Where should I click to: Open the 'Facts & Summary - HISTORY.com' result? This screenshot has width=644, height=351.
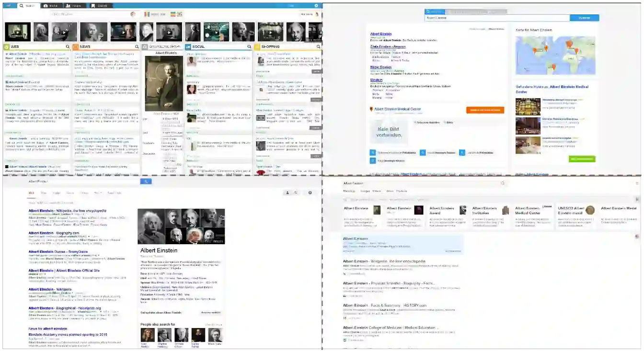385,305
